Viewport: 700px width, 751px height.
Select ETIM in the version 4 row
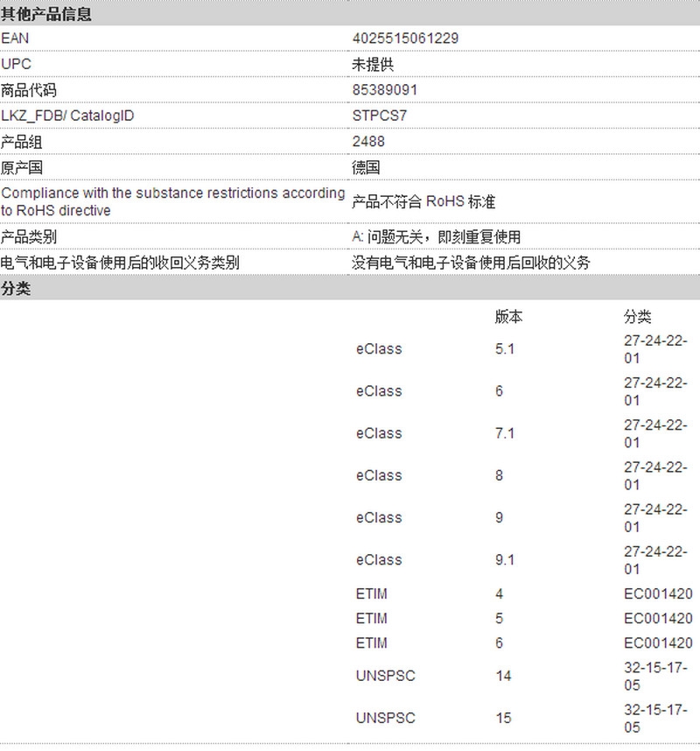click(372, 594)
